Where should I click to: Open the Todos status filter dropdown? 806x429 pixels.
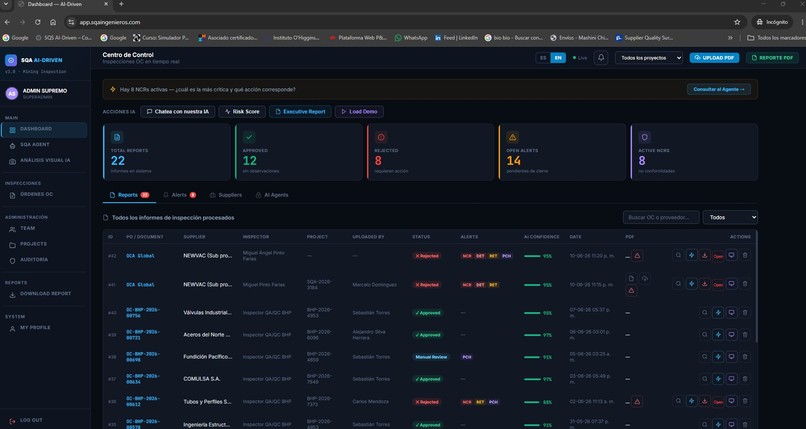(730, 217)
